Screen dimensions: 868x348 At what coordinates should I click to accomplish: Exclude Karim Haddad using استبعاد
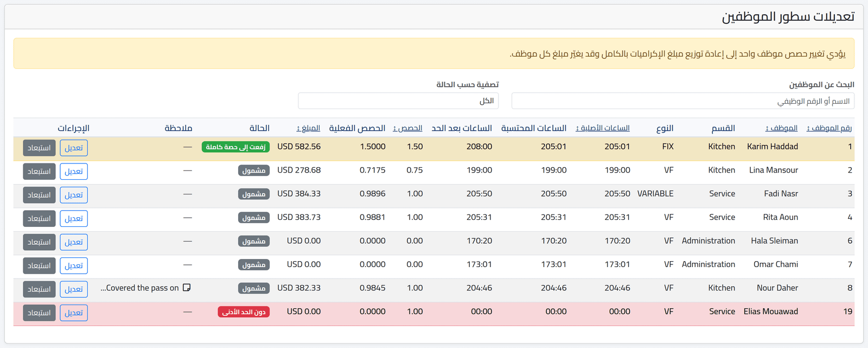[39, 148]
